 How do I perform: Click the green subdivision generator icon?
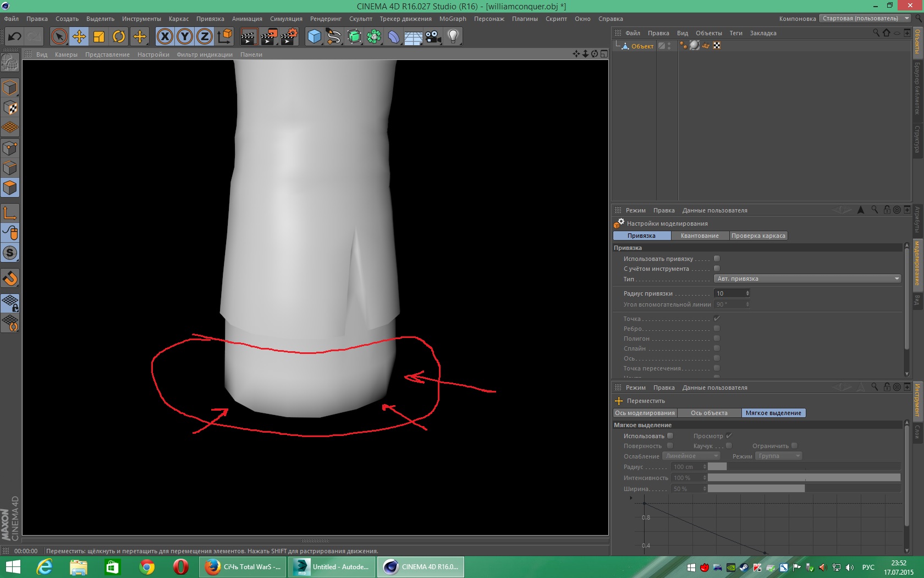[354, 37]
